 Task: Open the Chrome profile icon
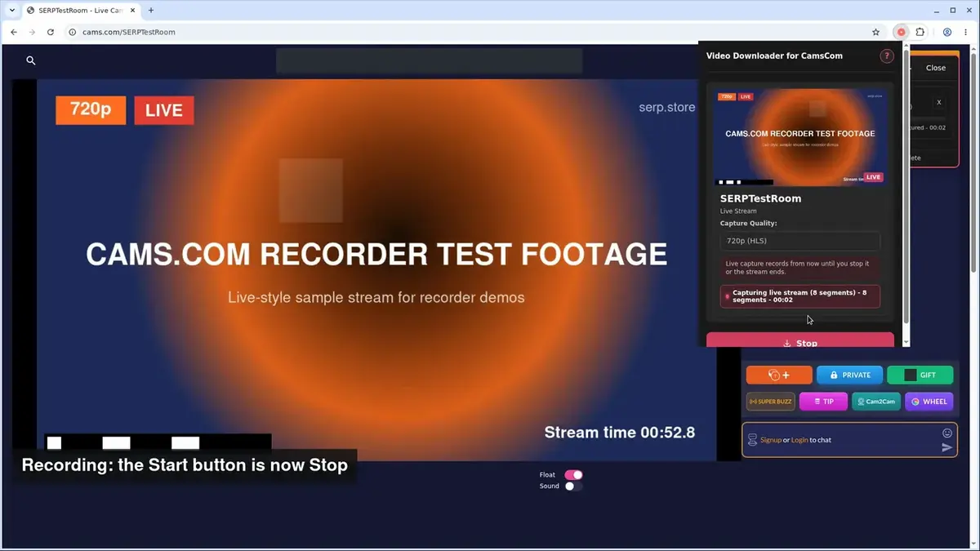(947, 32)
